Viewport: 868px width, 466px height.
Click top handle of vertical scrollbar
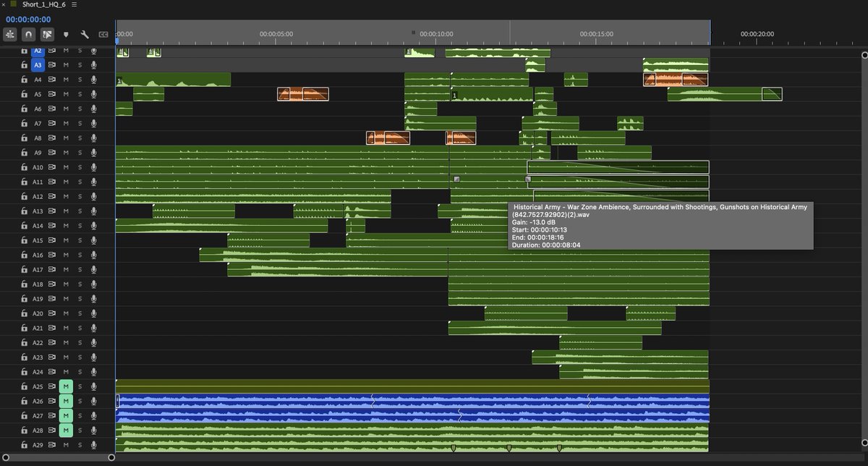click(864, 54)
